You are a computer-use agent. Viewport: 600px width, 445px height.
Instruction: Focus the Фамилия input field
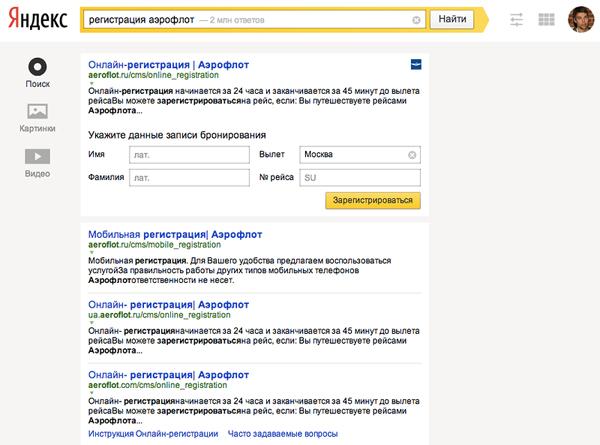tap(189, 178)
